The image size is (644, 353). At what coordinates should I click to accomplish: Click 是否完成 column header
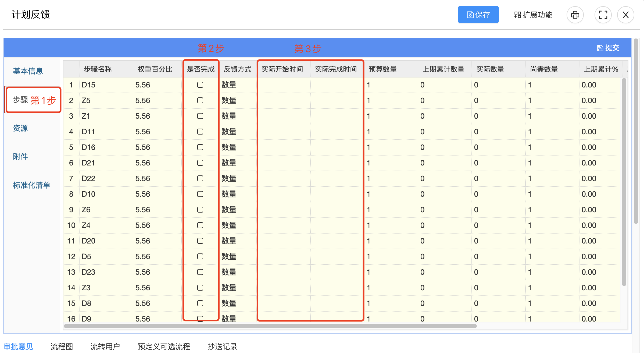[201, 69]
